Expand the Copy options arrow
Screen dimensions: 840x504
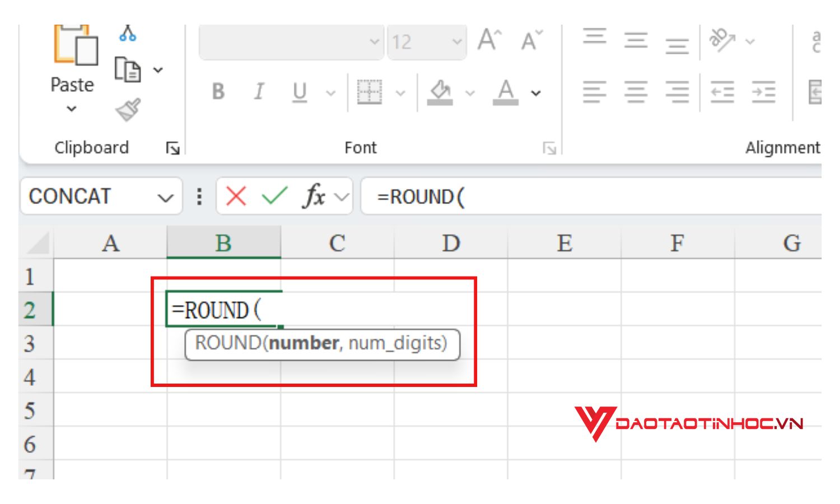point(158,70)
